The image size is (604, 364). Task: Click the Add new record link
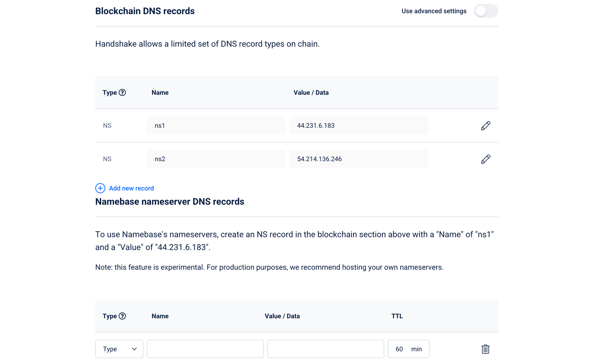point(131,188)
